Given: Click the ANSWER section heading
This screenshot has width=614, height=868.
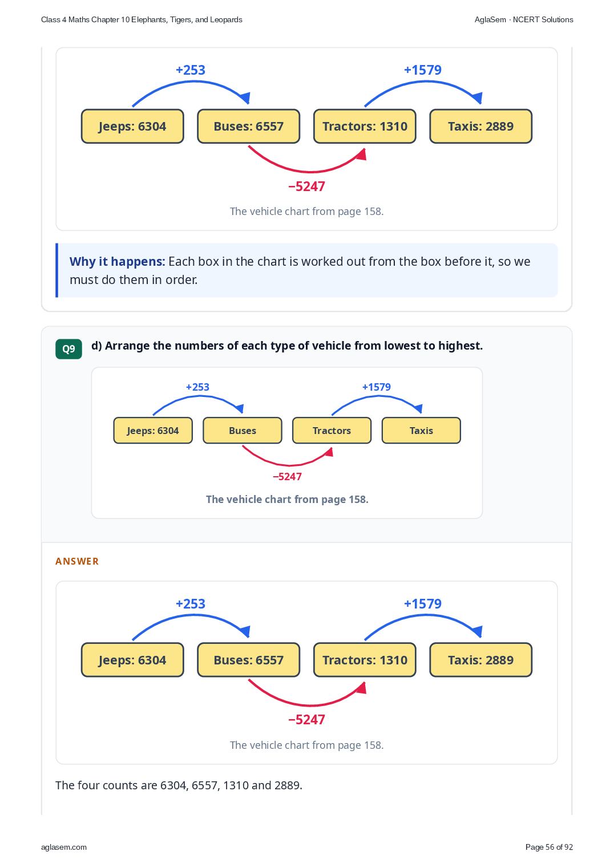Looking at the screenshot, I should pyautogui.click(x=77, y=561).
